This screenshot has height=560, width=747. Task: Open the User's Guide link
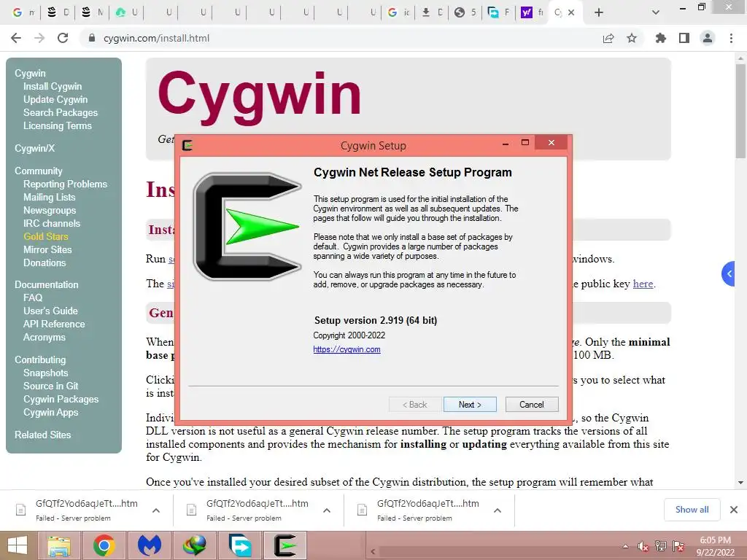[x=50, y=311]
